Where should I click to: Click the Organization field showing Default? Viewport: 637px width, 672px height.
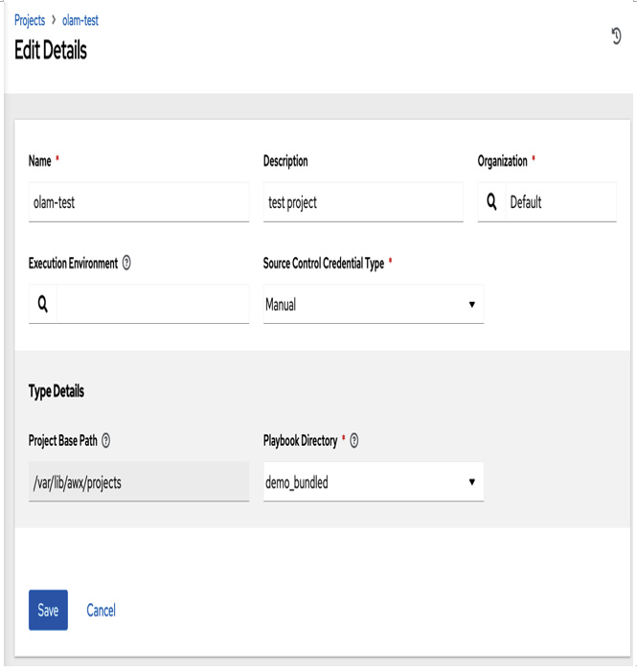pyautogui.click(x=561, y=202)
